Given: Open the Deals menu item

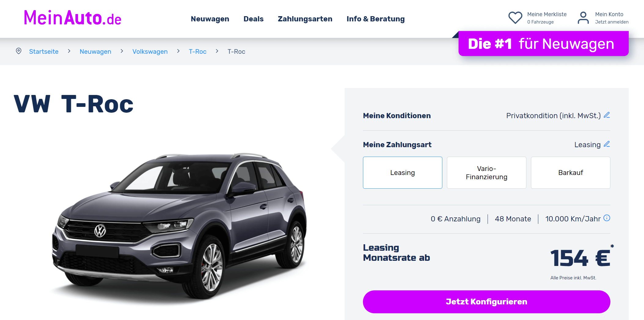Looking at the screenshot, I should click(x=253, y=19).
